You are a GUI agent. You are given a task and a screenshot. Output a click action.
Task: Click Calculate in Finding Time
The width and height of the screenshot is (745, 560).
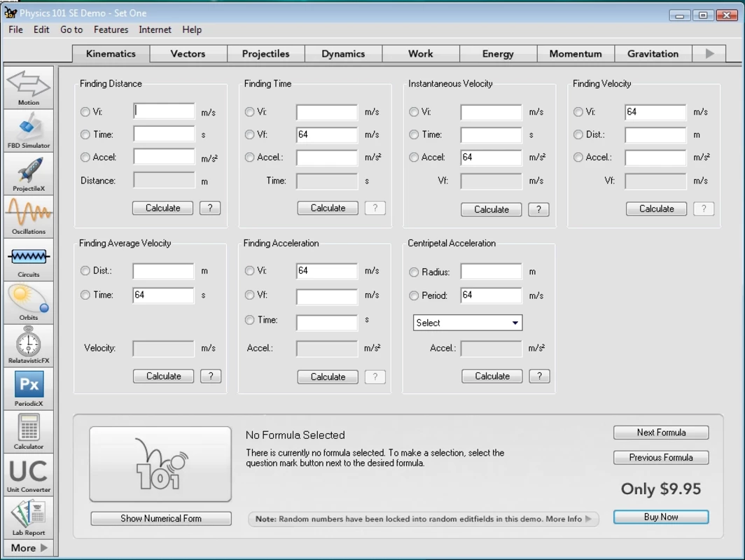(328, 208)
